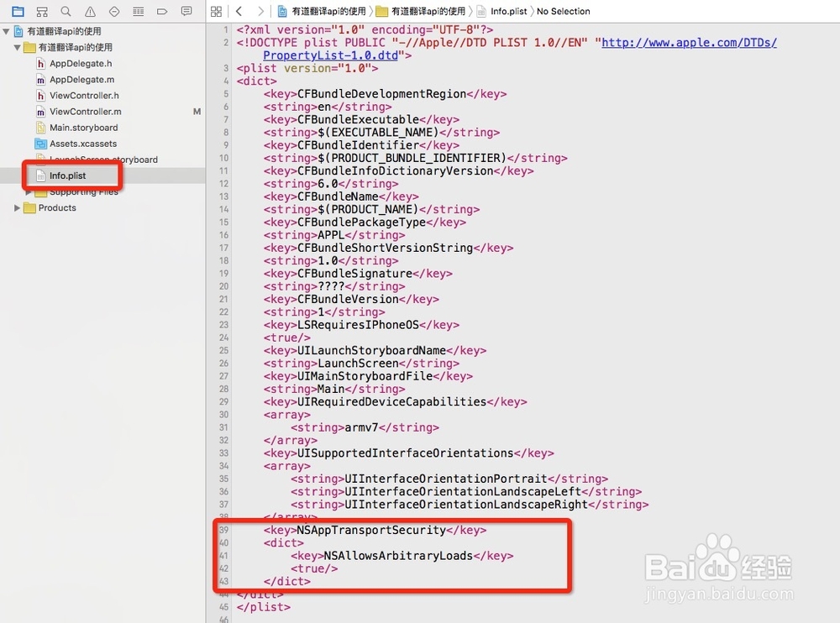
Task: Open ViewController.h file
Action: (84, 96)
